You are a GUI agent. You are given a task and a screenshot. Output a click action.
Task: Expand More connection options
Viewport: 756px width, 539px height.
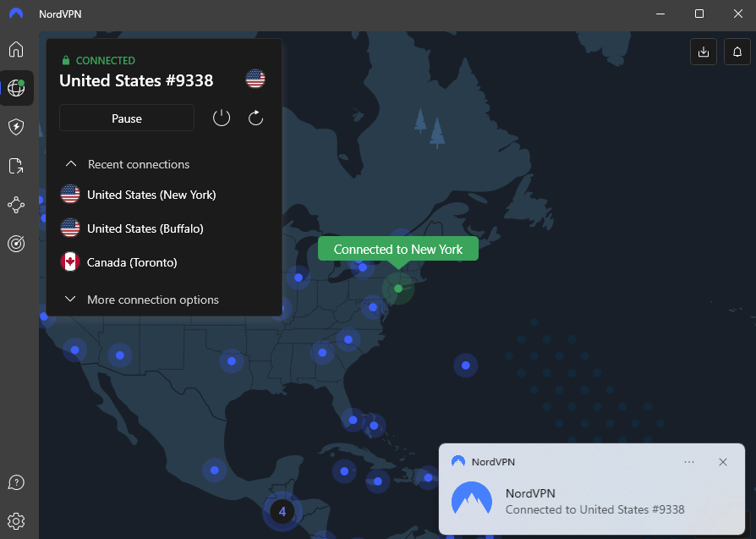[141, 300]
